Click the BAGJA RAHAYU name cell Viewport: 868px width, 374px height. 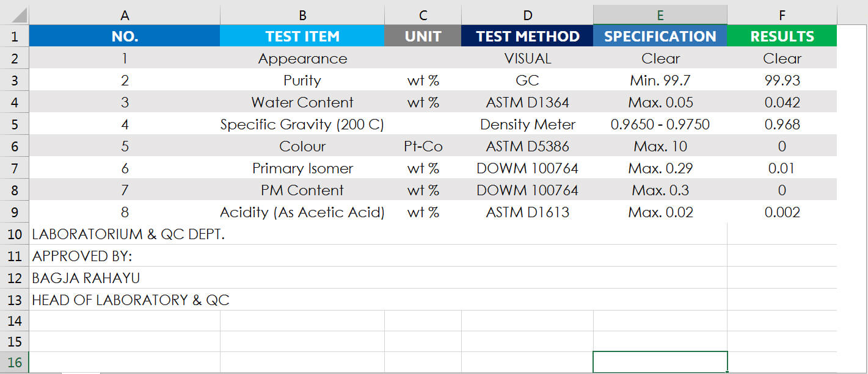(x=86, y=278)
